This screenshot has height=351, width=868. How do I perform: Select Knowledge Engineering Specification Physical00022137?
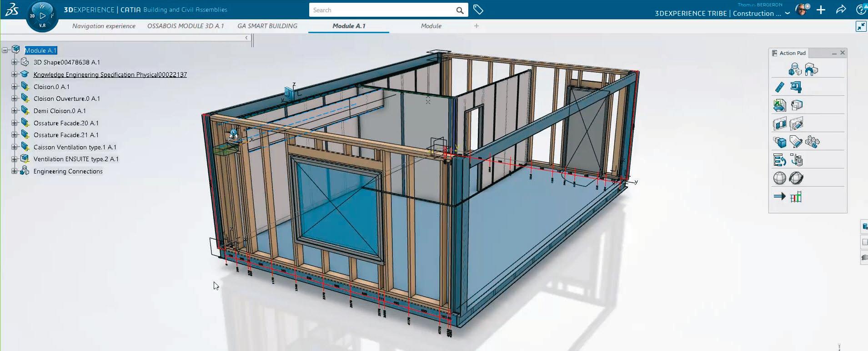coord(110,74)
